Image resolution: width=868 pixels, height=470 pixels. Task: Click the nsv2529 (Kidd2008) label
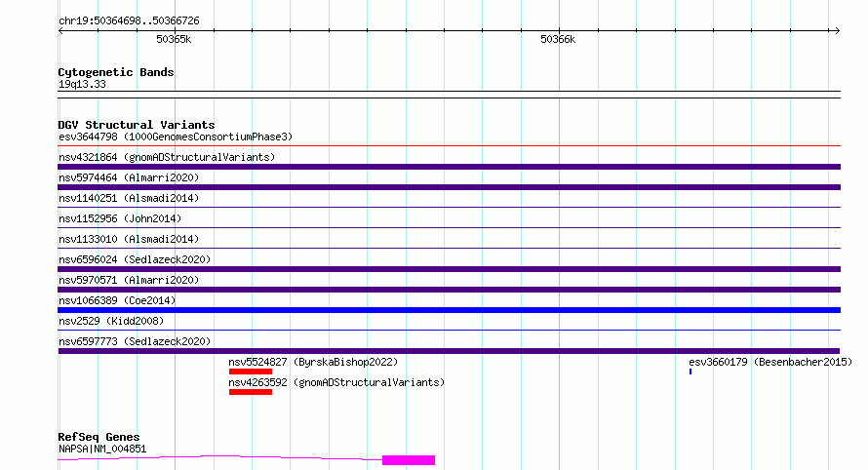pos(111,321)
